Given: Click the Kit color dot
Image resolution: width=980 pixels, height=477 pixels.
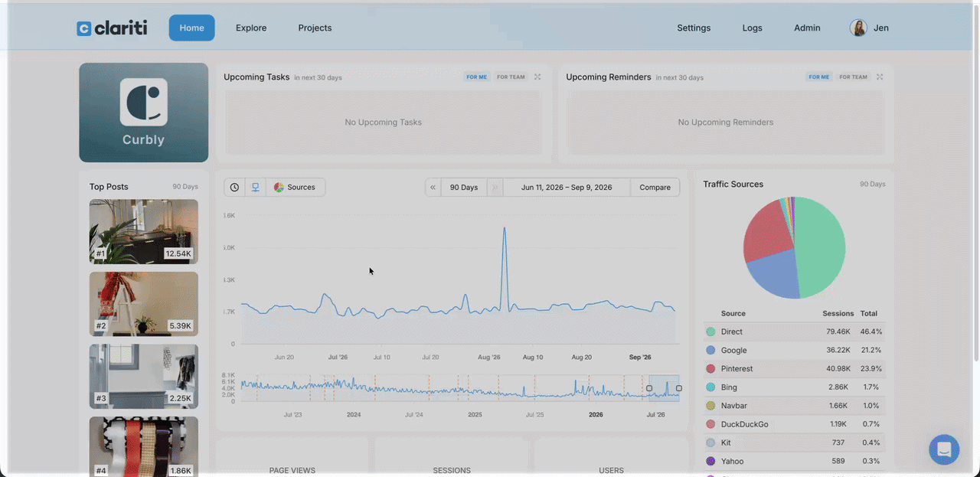Looking at the screenshot, I should coord(710,443).
